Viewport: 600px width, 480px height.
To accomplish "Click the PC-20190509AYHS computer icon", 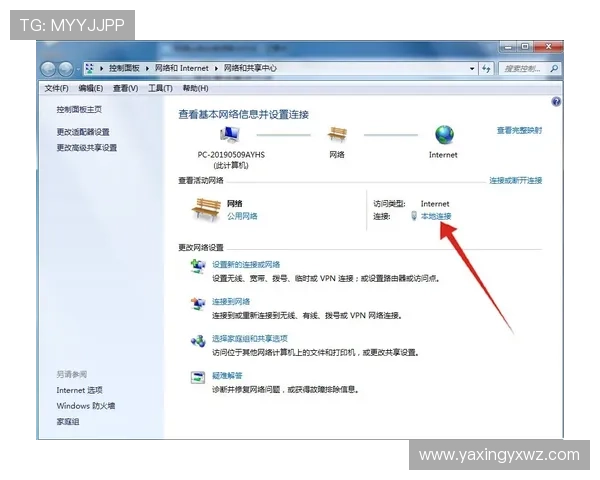I will coord(230,135).
